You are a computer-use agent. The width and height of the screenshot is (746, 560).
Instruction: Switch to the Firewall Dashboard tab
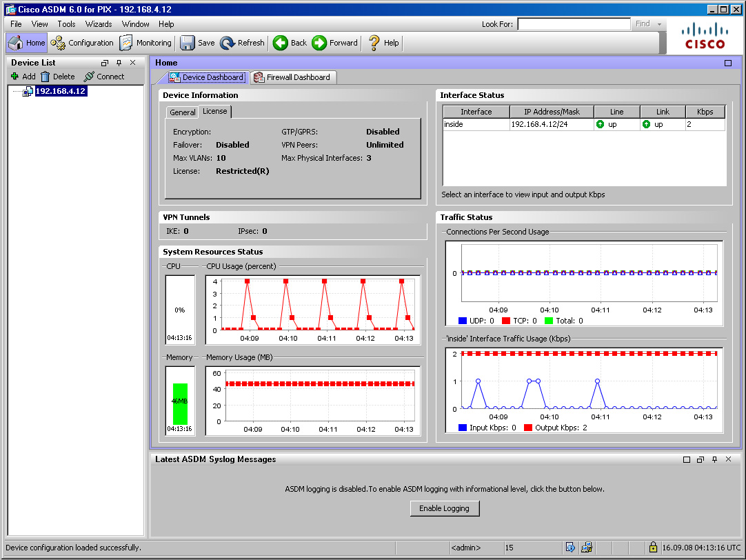point(292,77)
